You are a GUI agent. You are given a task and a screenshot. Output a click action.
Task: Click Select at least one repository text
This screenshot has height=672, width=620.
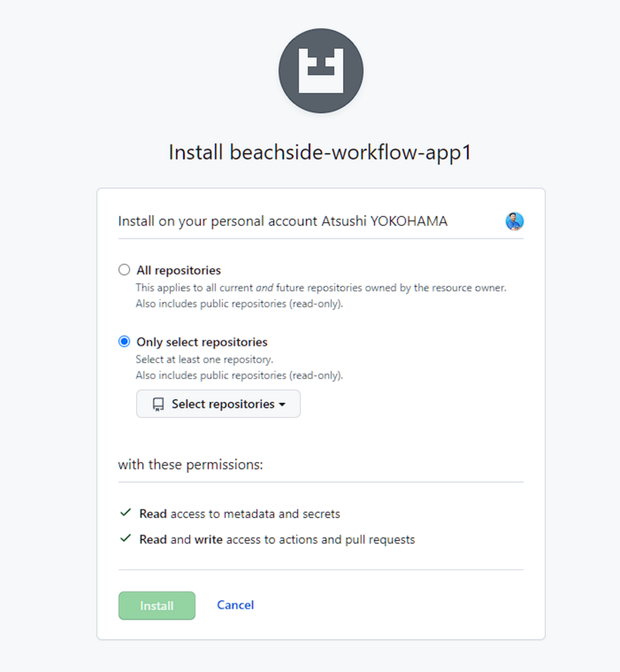204,359
